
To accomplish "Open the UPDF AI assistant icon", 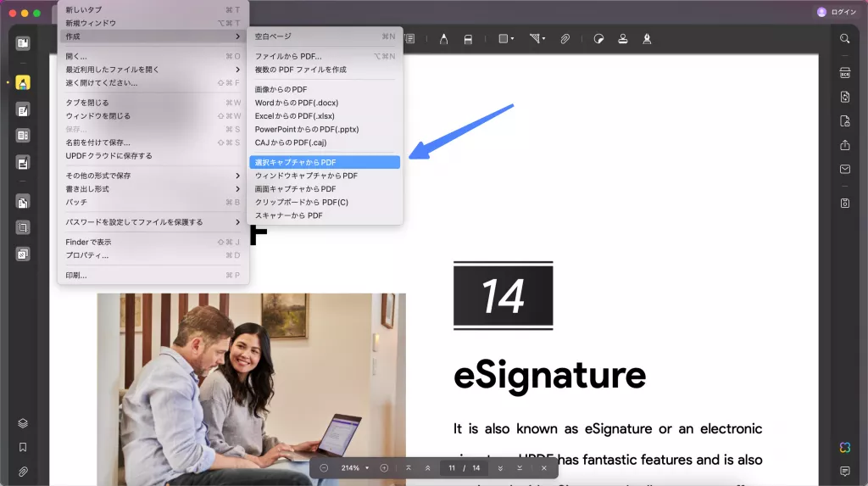I will coord(845,447).
